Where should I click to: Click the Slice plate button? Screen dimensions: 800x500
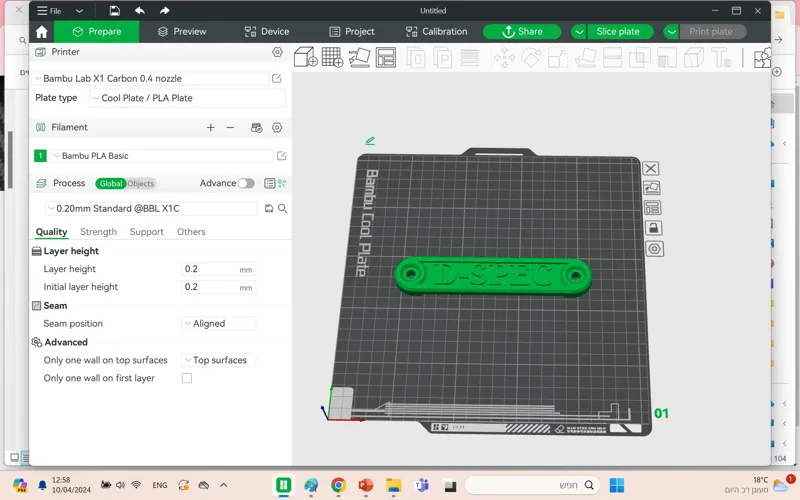[x=618, y=32]
